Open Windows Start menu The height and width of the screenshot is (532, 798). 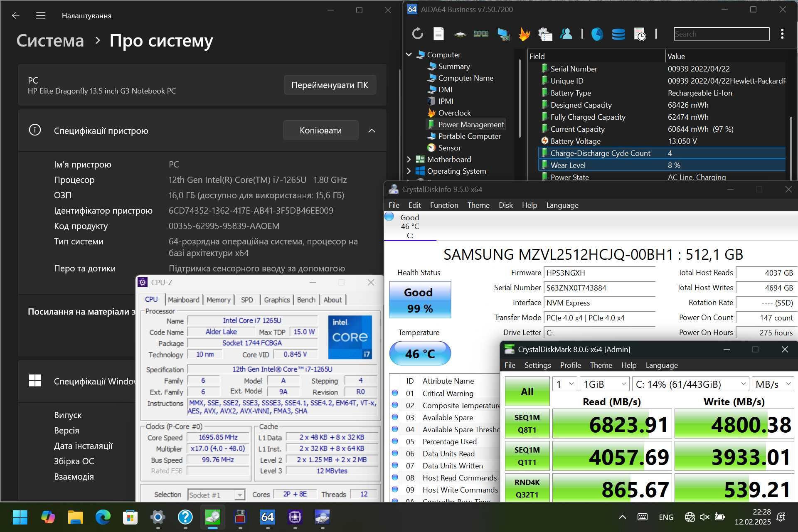tap(20, 517)
